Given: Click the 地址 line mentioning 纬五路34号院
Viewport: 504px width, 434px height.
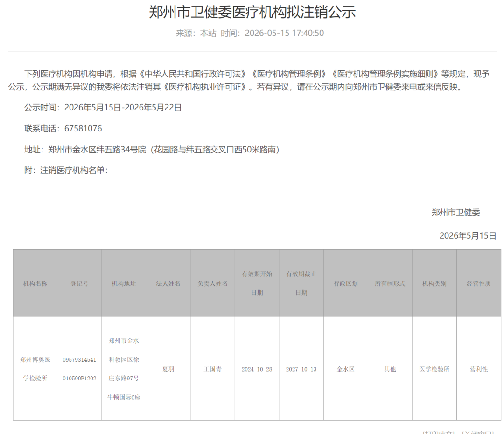Looking at the screenshot, I should [152, 150].
